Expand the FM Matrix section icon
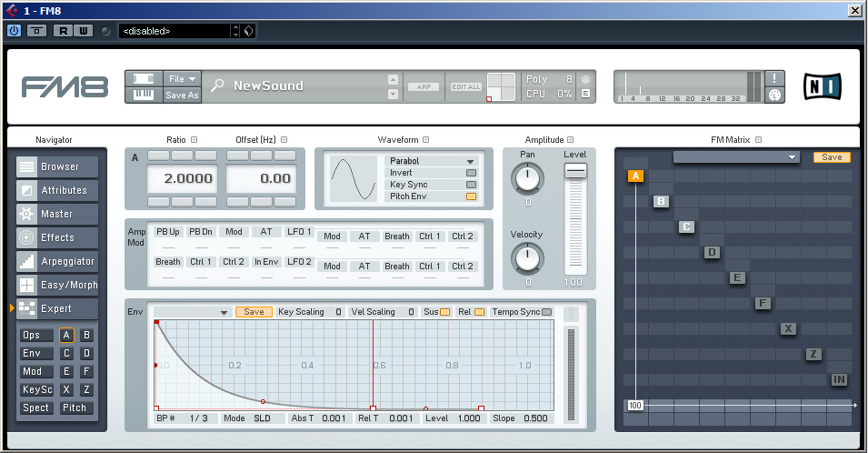 [x=758, y=139]
